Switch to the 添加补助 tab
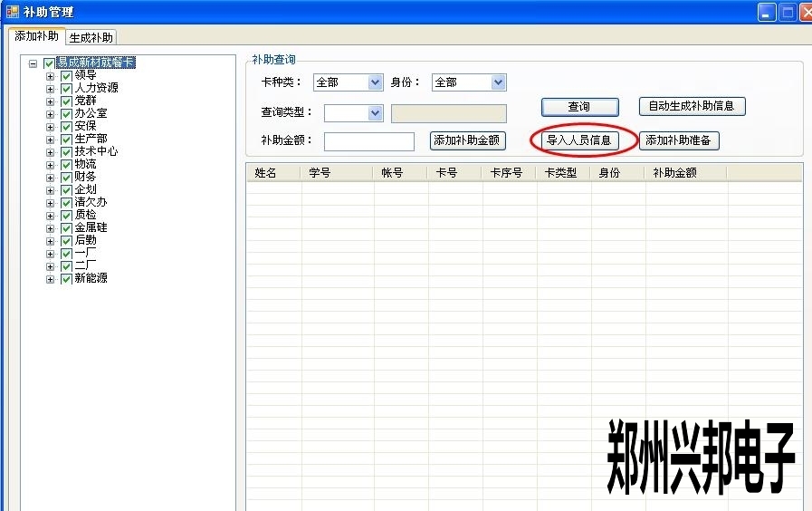 tap(37, 36)
